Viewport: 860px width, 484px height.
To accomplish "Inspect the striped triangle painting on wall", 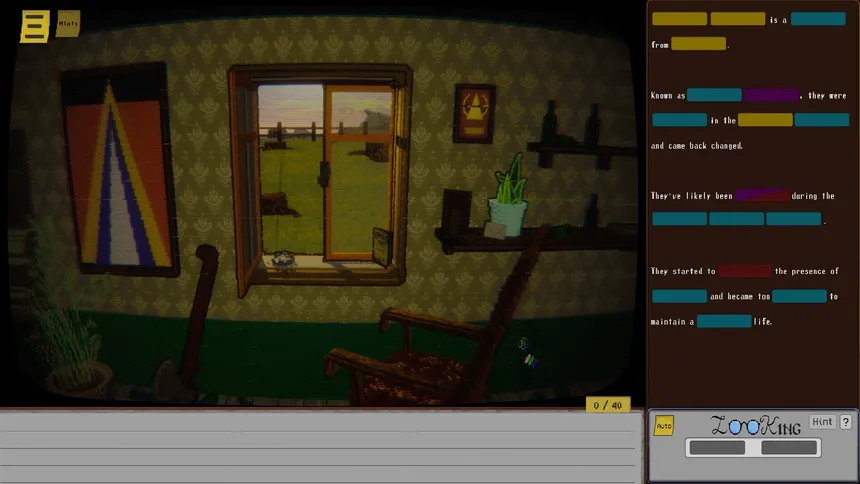I will coord(118,170).
